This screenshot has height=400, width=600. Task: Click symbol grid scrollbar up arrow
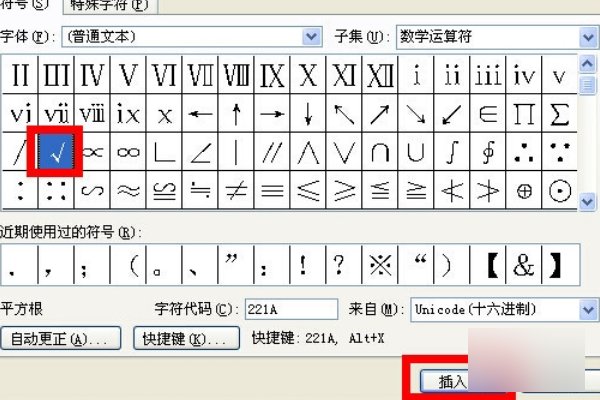(x=587, y=64)
